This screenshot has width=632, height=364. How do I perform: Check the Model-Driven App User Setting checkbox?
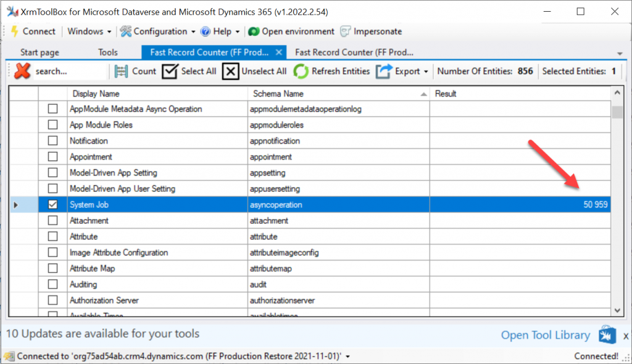(x=53, y=189)
